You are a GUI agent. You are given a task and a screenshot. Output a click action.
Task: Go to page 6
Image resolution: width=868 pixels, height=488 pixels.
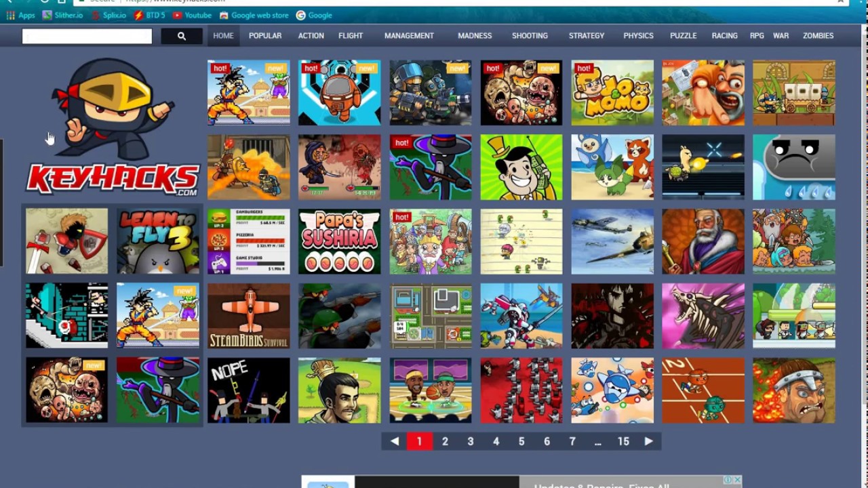(547, 441)
